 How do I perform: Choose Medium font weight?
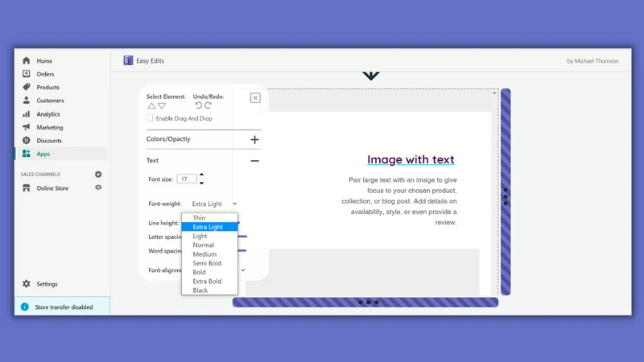(x=209, y=254)
